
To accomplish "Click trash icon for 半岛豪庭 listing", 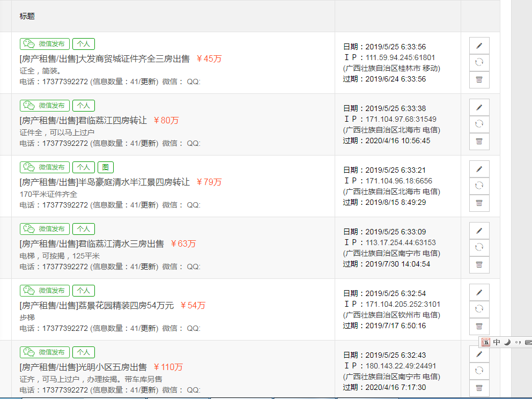I will coord(479,203).
